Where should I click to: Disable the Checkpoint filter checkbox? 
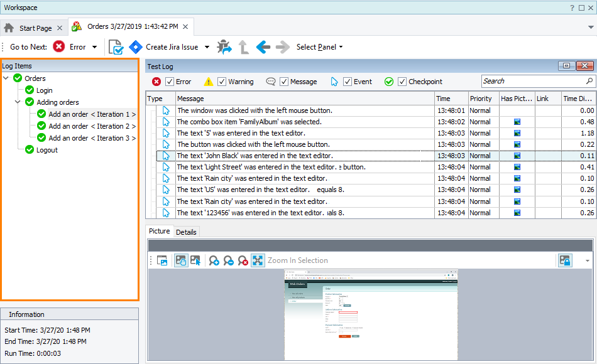[x=402, y=82]
